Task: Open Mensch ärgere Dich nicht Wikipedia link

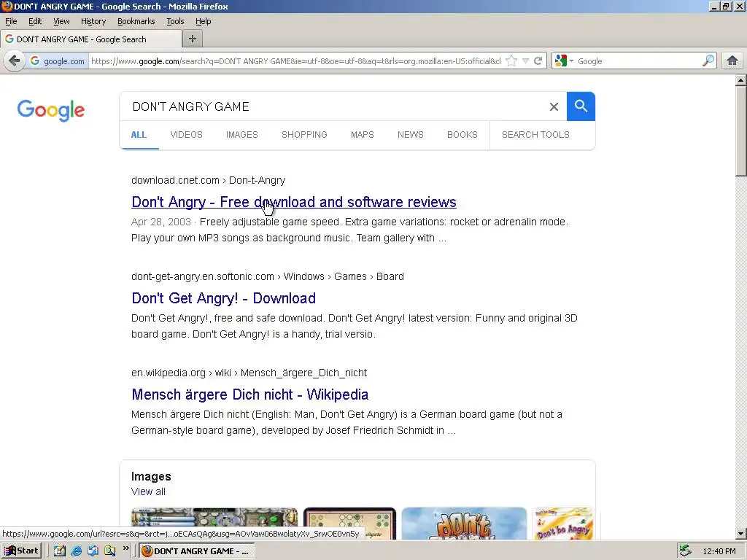Action: click(x=250, y=394)
